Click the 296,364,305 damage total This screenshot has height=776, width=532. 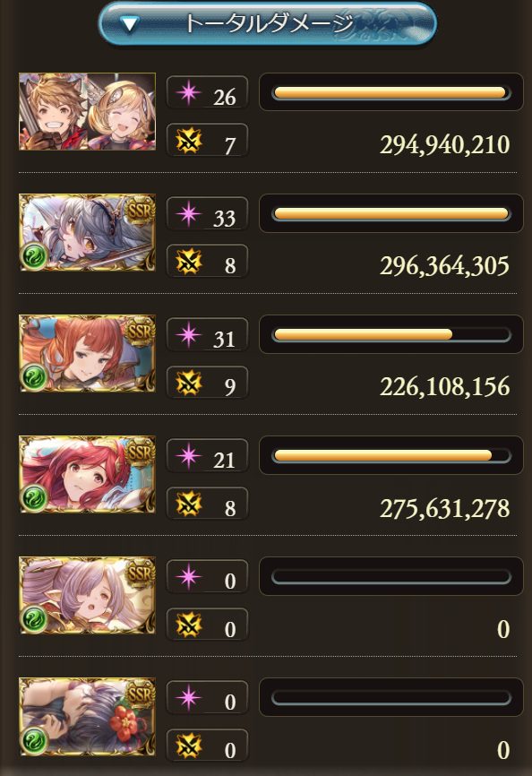444,266
